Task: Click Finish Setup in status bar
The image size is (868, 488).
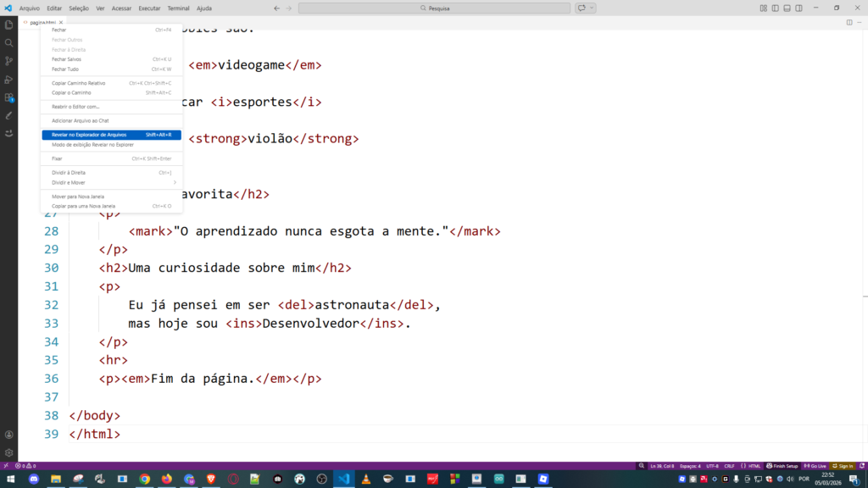Action: click(x=782, y=466)
